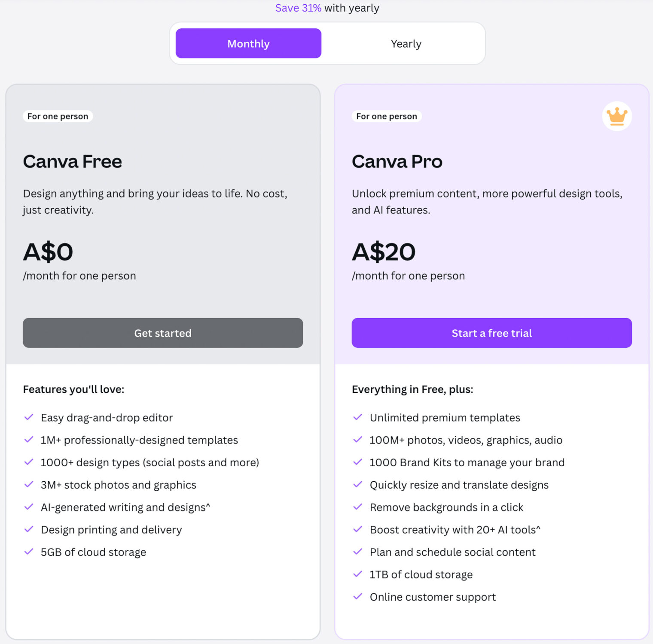Viewport: 653px width, 644px height.
Task: Click the Canva Pro crown icon
Action: [x=617, y=116]
